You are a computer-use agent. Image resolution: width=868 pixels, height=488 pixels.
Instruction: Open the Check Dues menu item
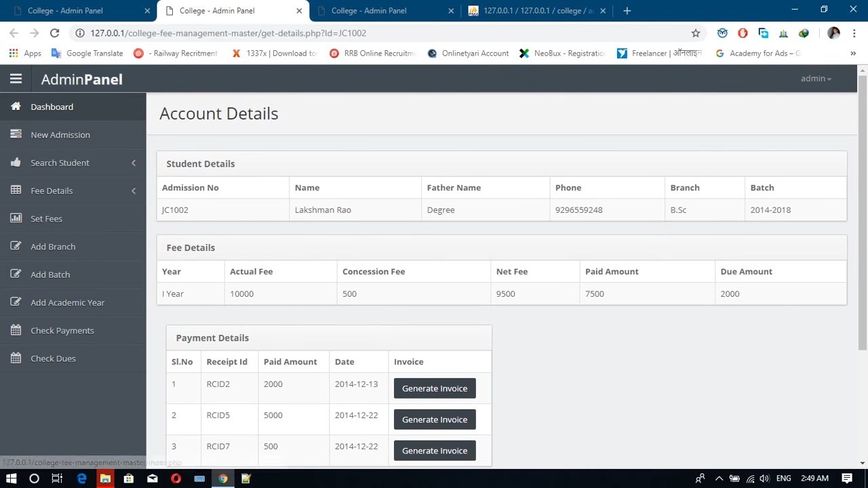click(73, 358)
